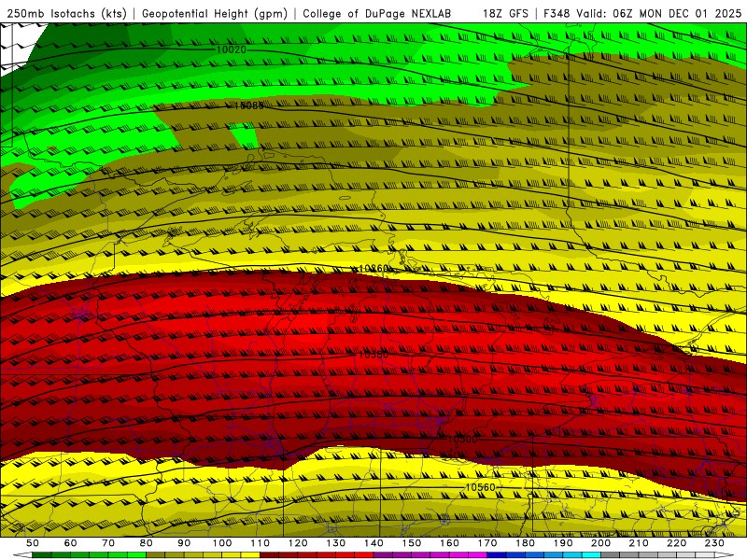Click the 120 value on the color scale
Image resolution: width=747 pixels, height=560 pixels.
click(x=298, y=543)
